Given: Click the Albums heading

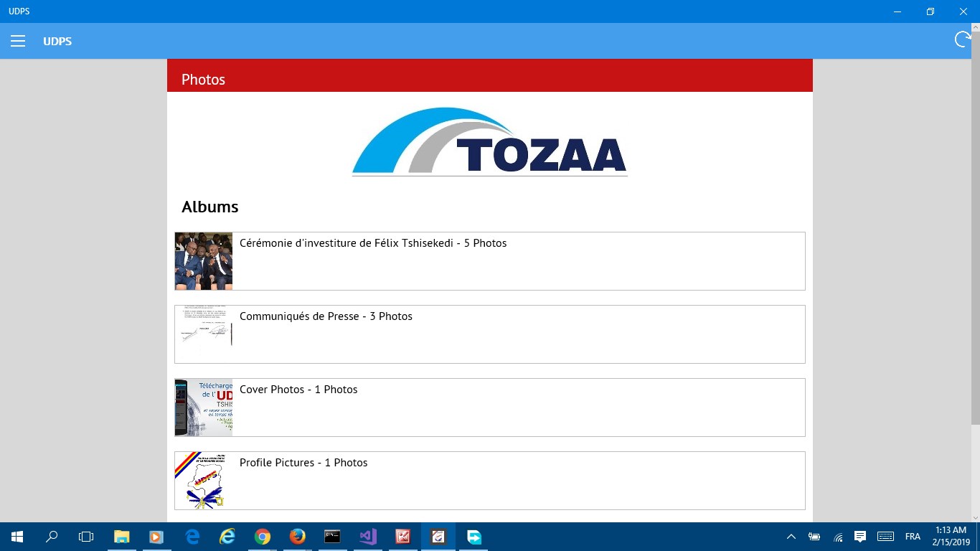Looking at the screenshot, I should point(209,207).
